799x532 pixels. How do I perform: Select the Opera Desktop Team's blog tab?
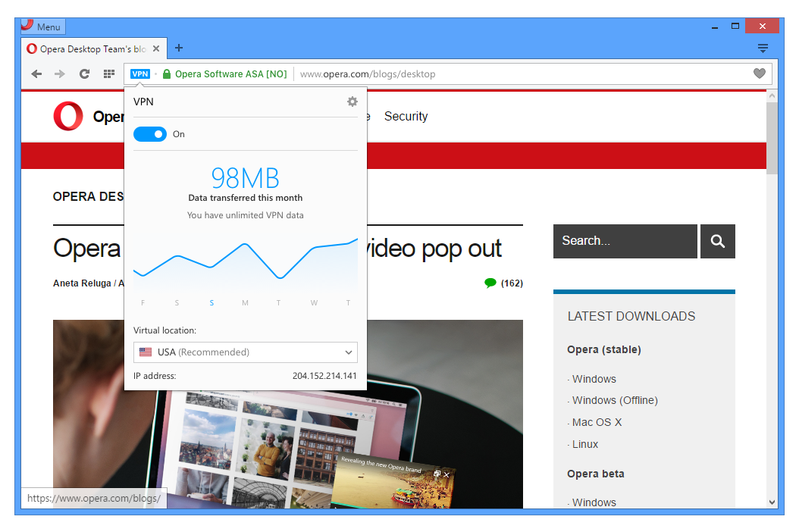tap(87, 48)
